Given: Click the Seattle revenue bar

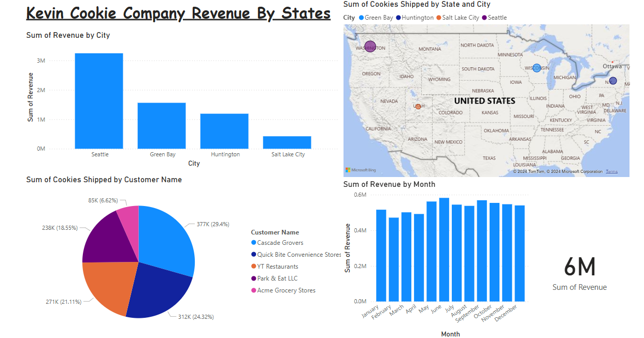Looking at the screenshot, I should point(99,101).
